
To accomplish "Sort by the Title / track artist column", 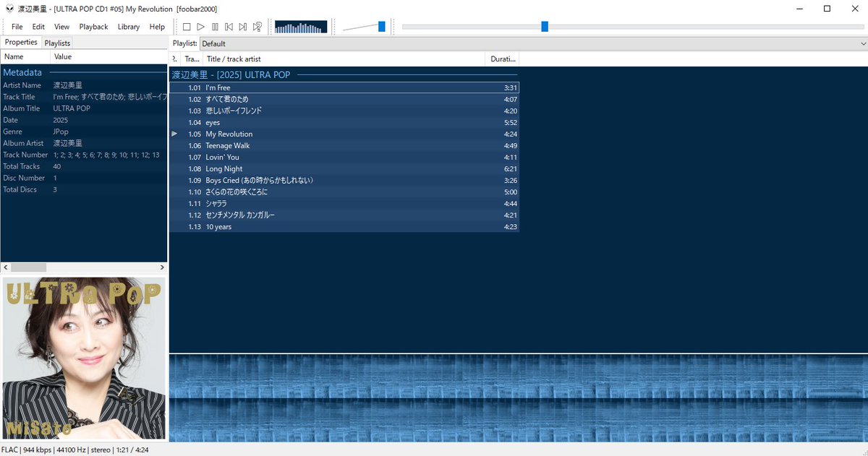I will pyautogui.click(x=344, y=59).
